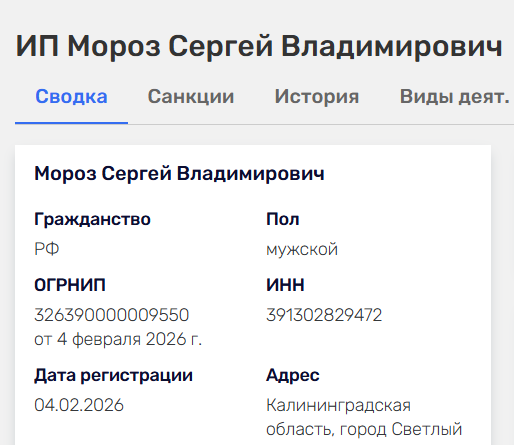Screen dimensions: 514x445
Task: Click the от 4 февраля 2026 г. text
Action: [118, 339]
